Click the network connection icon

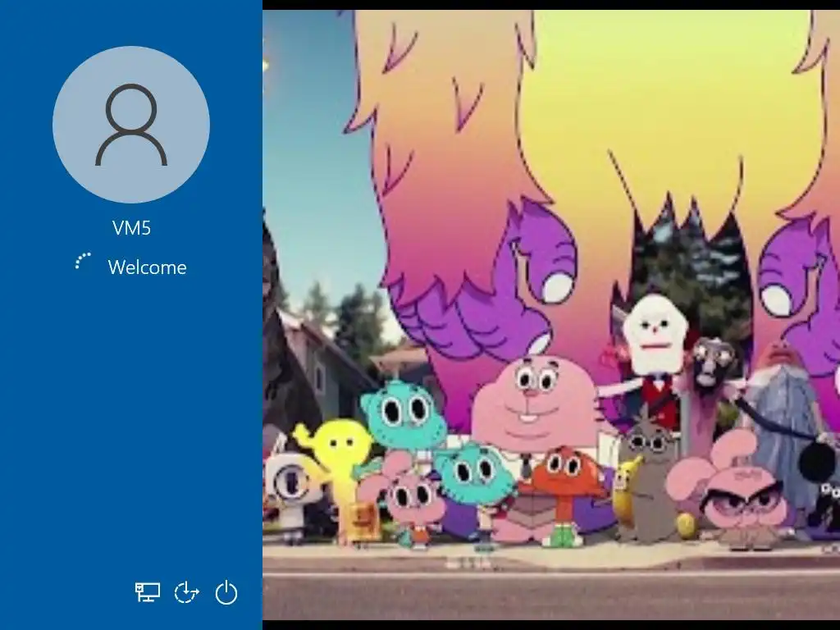(148, 592)
